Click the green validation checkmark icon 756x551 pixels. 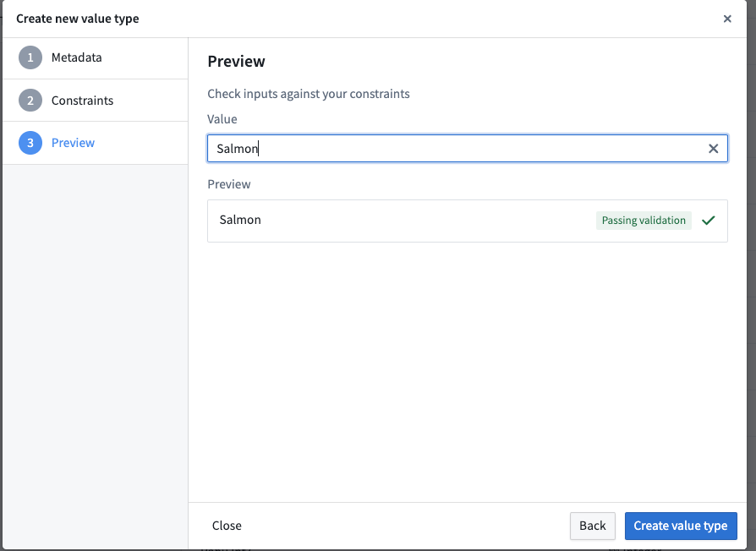(x=709, y=221)
